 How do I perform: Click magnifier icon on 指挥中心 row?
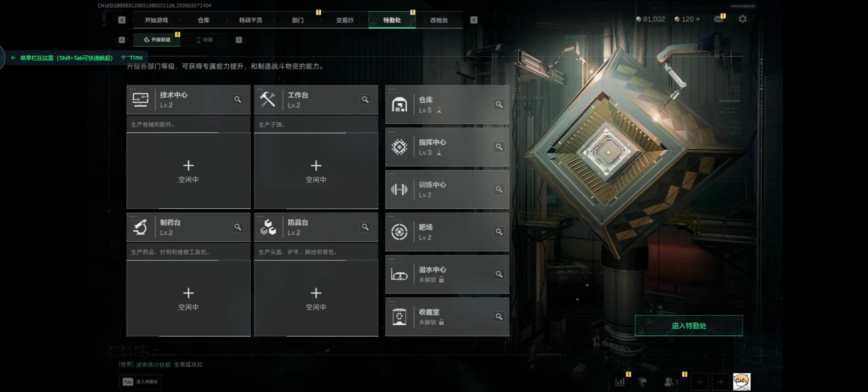[499, 147]
